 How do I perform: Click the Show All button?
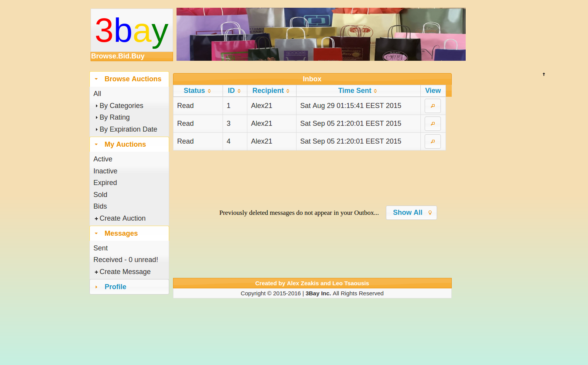(x=411, y=212)
